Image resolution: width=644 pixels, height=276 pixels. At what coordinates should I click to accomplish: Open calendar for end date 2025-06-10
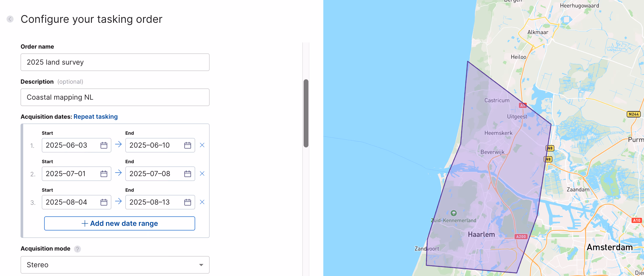187,145
